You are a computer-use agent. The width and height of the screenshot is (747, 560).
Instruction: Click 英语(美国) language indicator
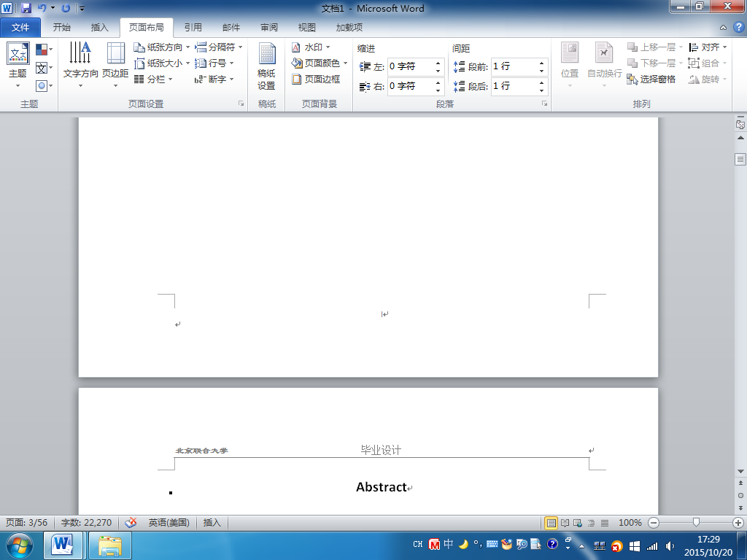tap(169, 522)
